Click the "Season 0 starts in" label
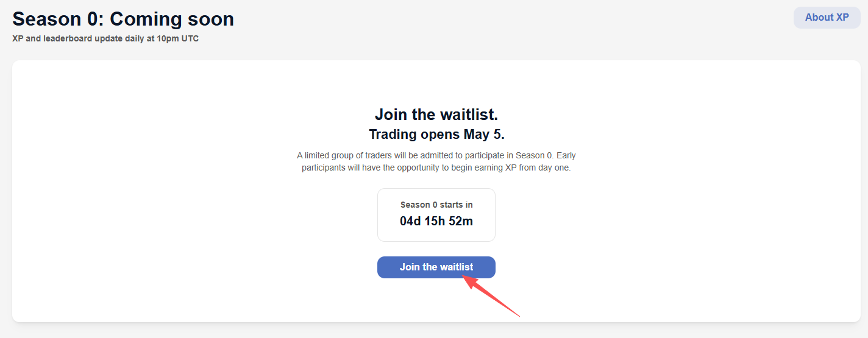The width and height of the screenshot is (868, 338). [436, 205]
